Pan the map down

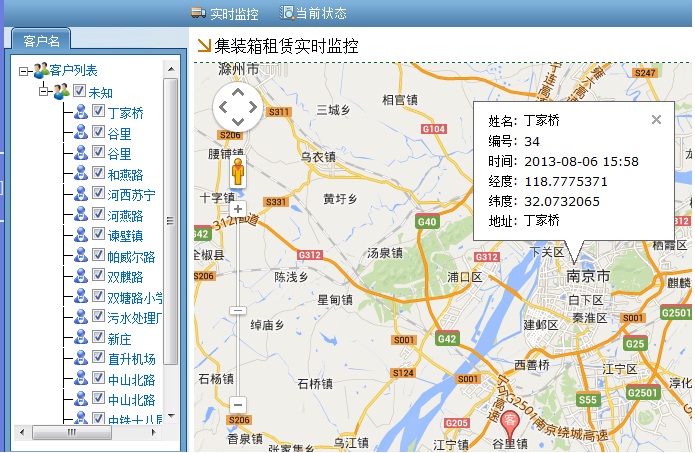[x=238, y=121]
